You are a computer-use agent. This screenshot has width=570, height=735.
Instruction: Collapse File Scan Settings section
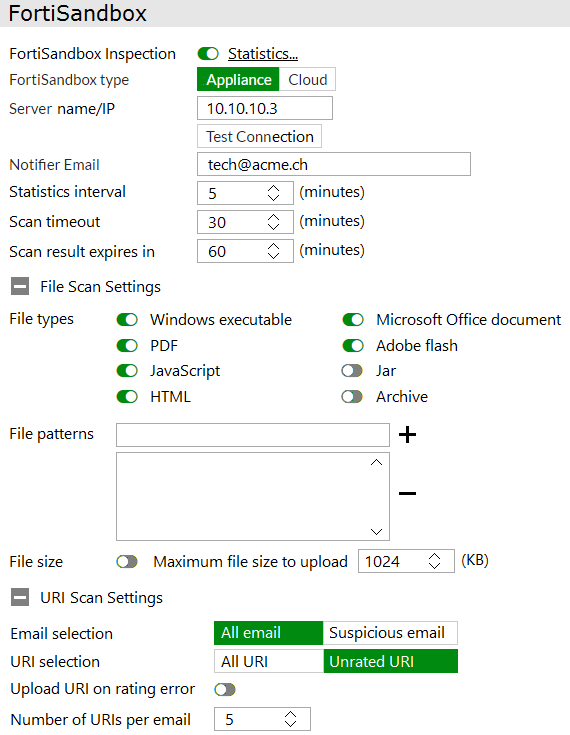(20, 286)
